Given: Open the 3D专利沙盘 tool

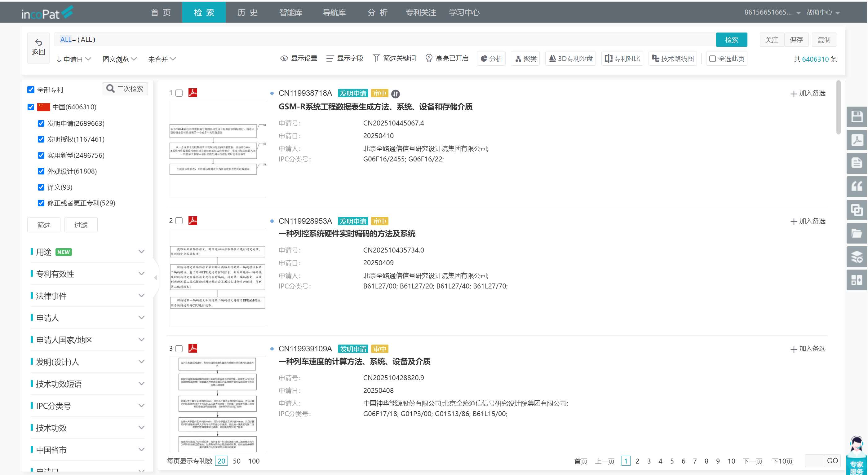Looking at the screenshot, I should click(570, 59).
